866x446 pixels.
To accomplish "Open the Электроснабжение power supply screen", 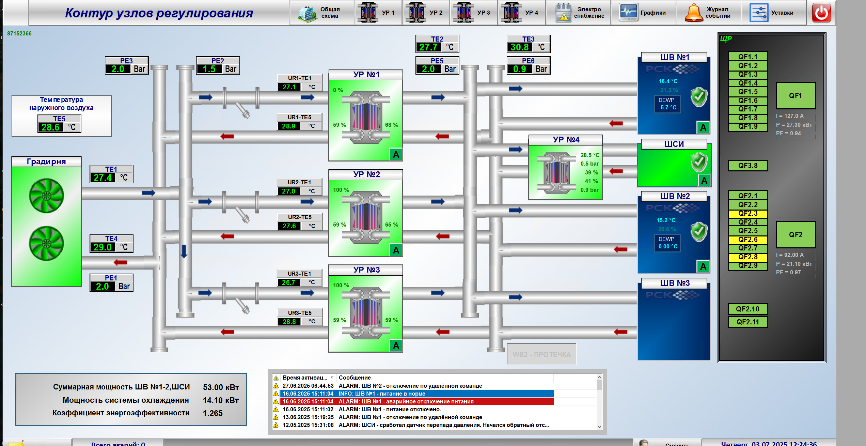I will [574, 13].
